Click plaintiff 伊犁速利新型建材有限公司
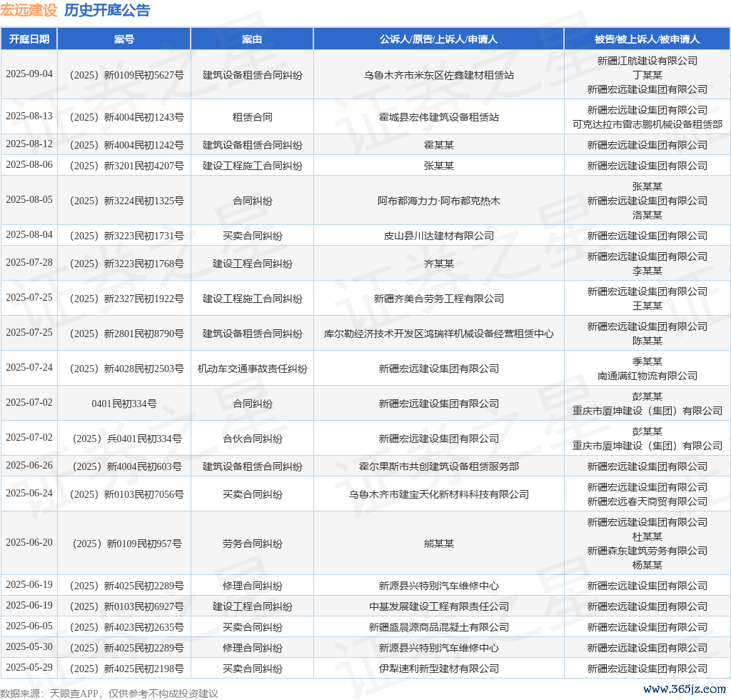 pos(438,669)
